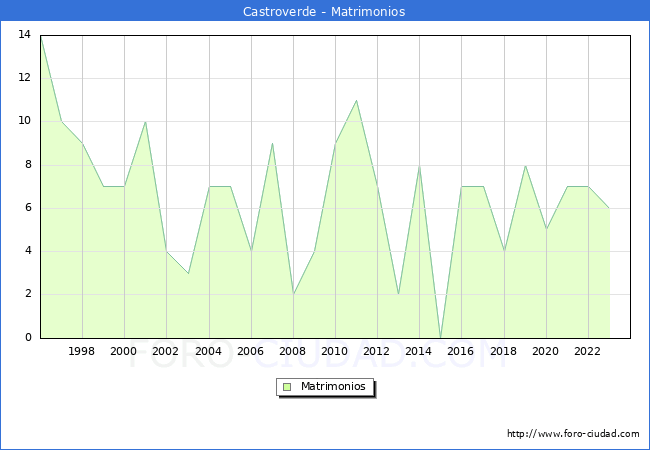Screen dimensions: 650x450
Task: Select the 2020 x-axis label
Action: [545, 351]
